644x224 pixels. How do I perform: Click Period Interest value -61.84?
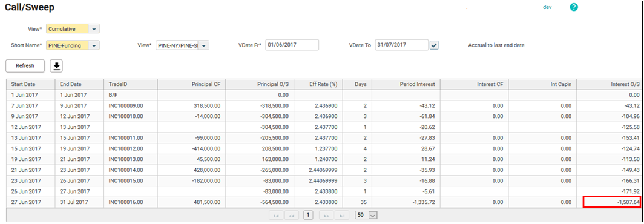point(428,116)
